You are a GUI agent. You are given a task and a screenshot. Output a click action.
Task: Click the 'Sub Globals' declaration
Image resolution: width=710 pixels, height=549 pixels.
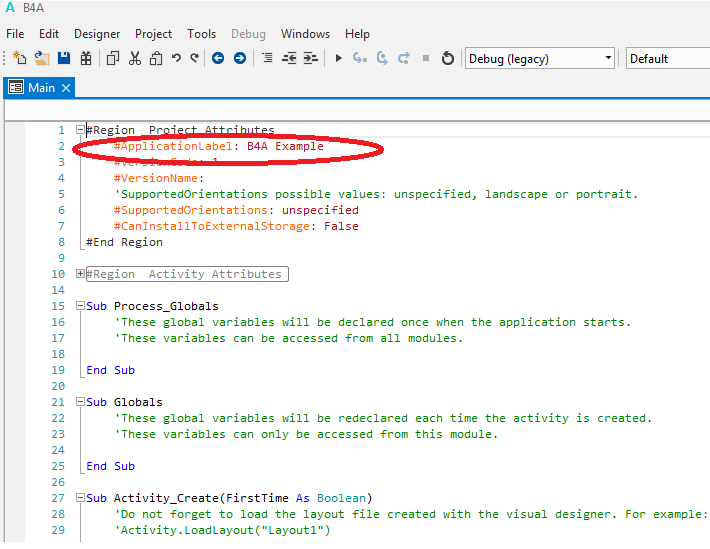coord(124,402)
